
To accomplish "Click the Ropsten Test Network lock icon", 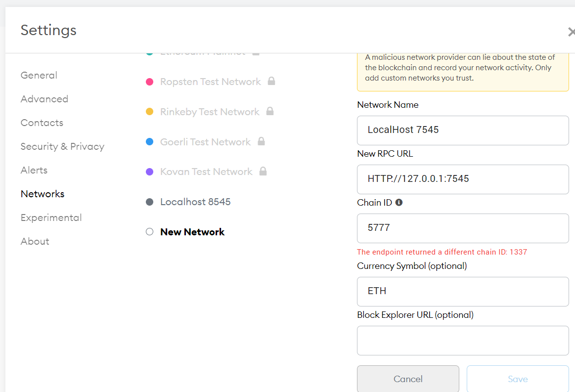I will pos(271,81).
